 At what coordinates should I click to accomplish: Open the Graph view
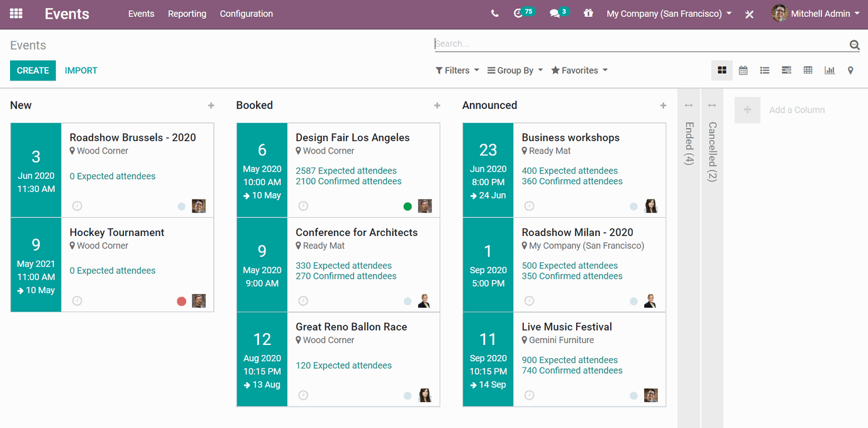829,70
